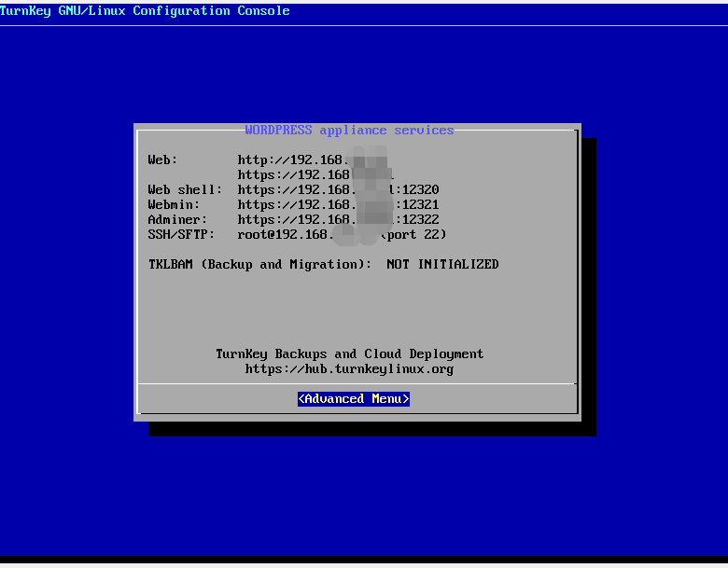Click the Web shell address with port 12320

(338, 189)
